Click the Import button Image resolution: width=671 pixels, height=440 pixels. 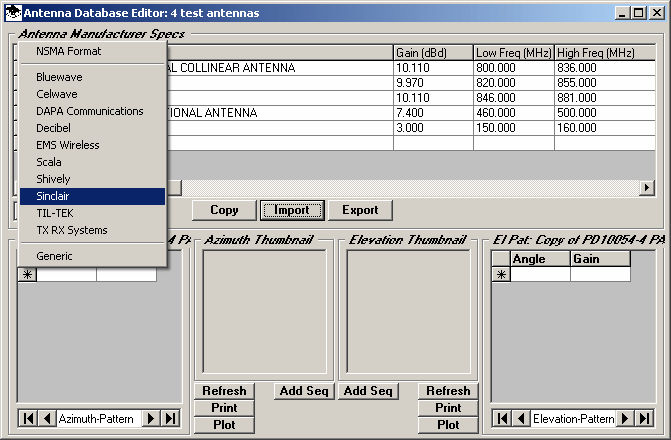(x=292, y=210)
